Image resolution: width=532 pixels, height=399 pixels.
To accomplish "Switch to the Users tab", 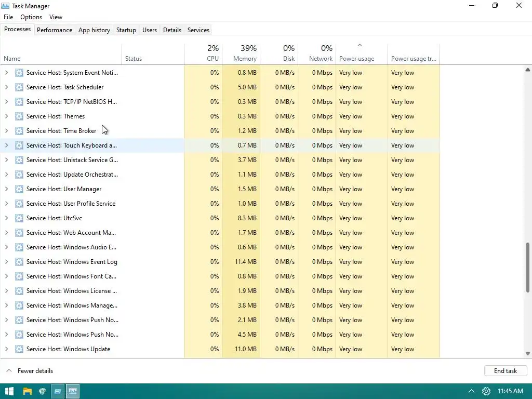I will (x=150, y=30).
